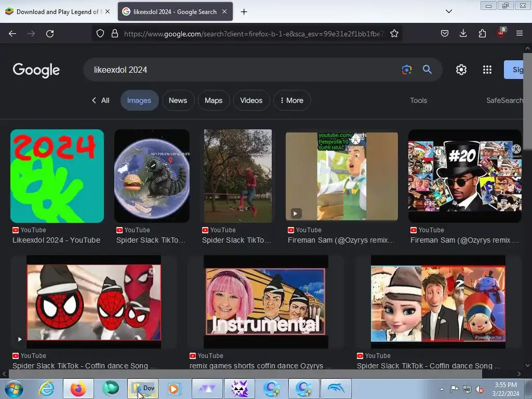Open a new browser tab
The height and width of the screenshot is (399, 532).
pyautogui.click(x=244, y=12)
